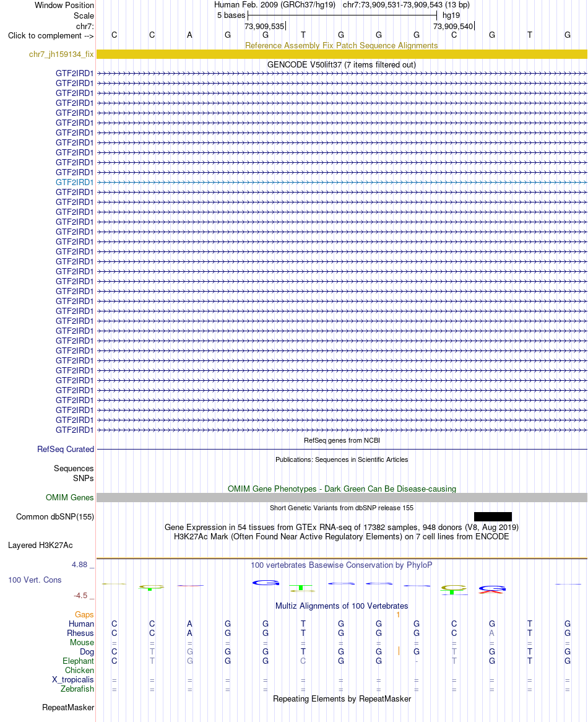Screen dimensions: 588x722
Task: Click the OMIM Genes track label
Action: coord(69,498)
